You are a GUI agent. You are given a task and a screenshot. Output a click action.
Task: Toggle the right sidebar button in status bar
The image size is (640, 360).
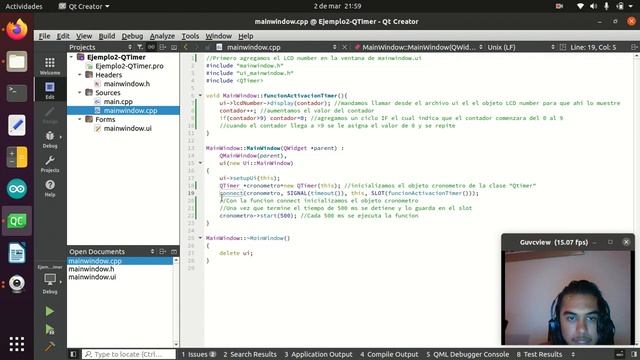pyautogui.click(x=634, y=354)
